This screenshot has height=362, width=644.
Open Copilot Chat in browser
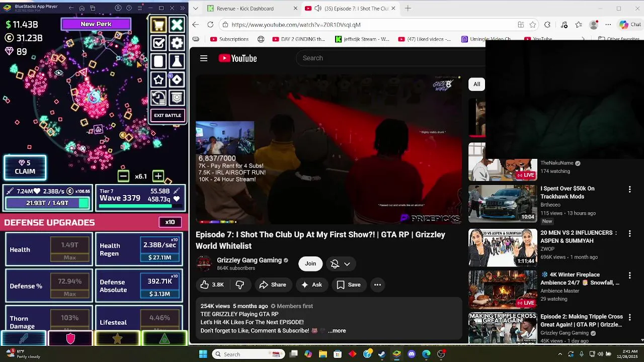(630, 25)
